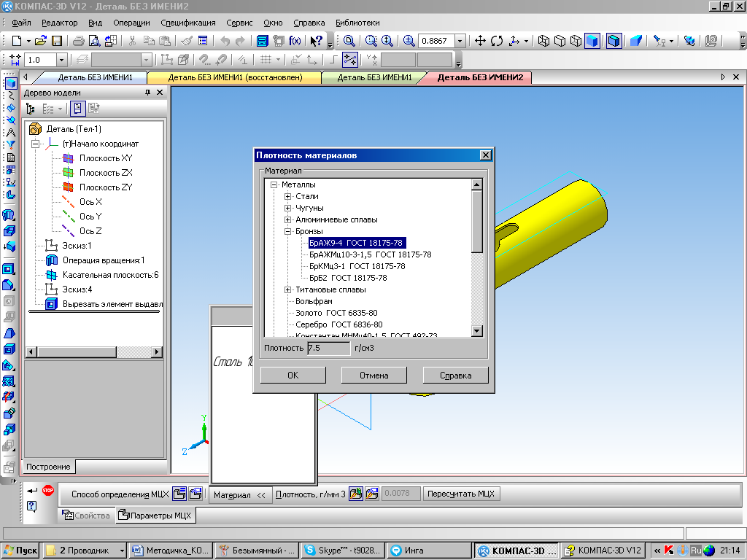Save the document with floppy icon
This screenshot has height=560, width=747.
coord(57,41)
